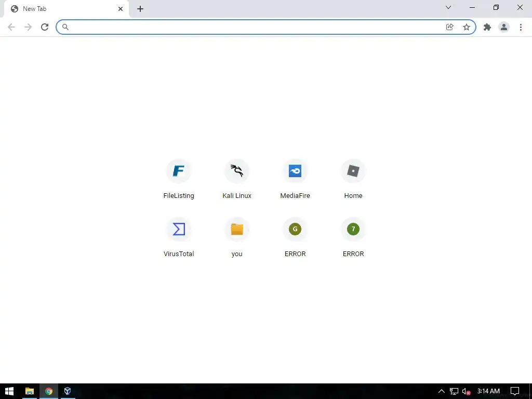Reload the current page
Image resolution: width=532 pixels, height=399 pixels.
[x=45, y=27]
